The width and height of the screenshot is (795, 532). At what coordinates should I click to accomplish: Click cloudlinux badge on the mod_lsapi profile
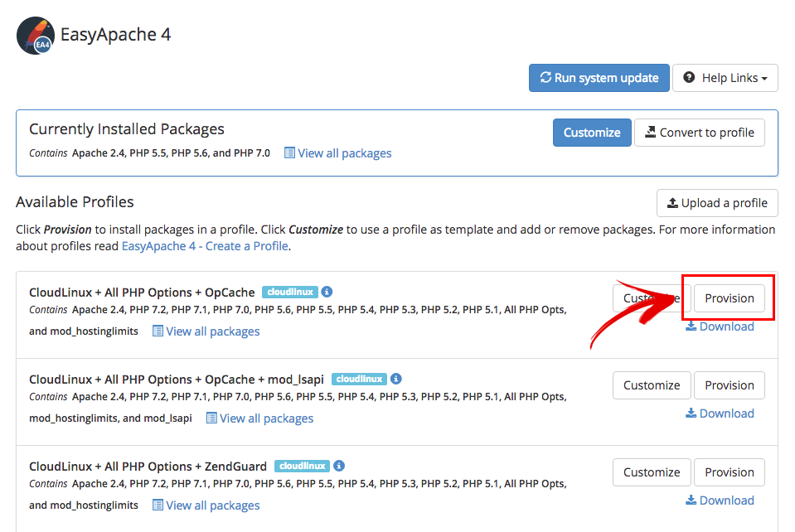pos(359,379)
